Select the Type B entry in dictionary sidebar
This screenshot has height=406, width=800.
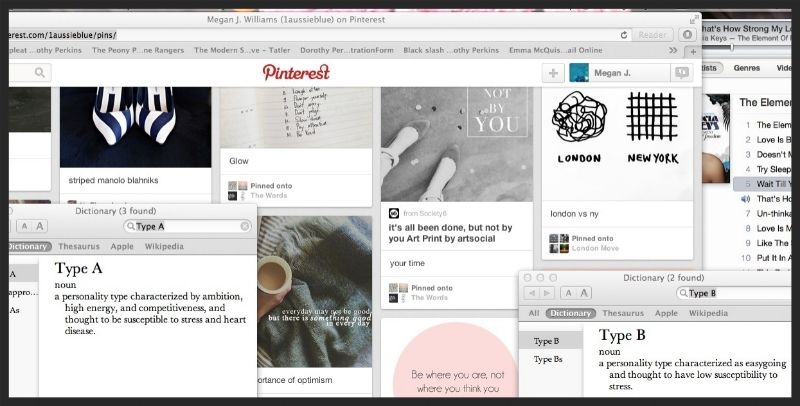(551, 341)
